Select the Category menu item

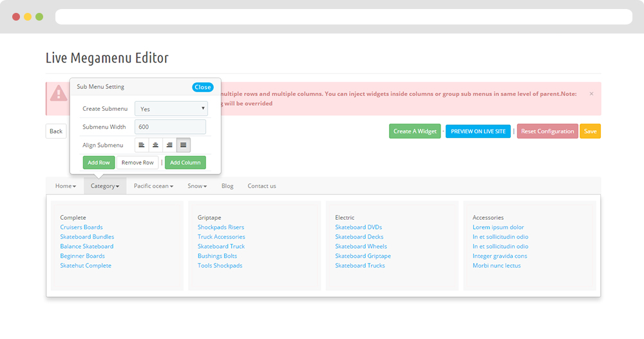pyautogui.click(x=105, y=186)
